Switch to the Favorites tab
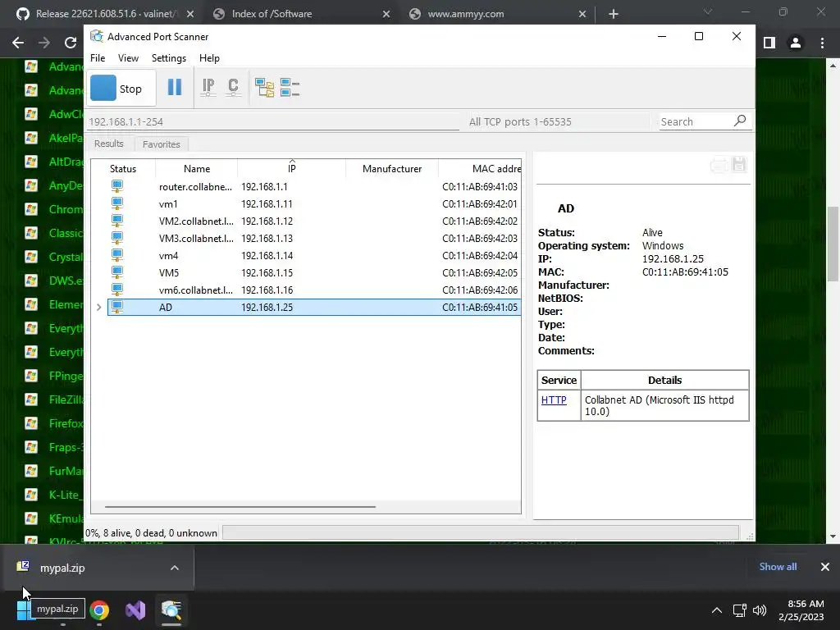The image size is (840, 630). 162,144
